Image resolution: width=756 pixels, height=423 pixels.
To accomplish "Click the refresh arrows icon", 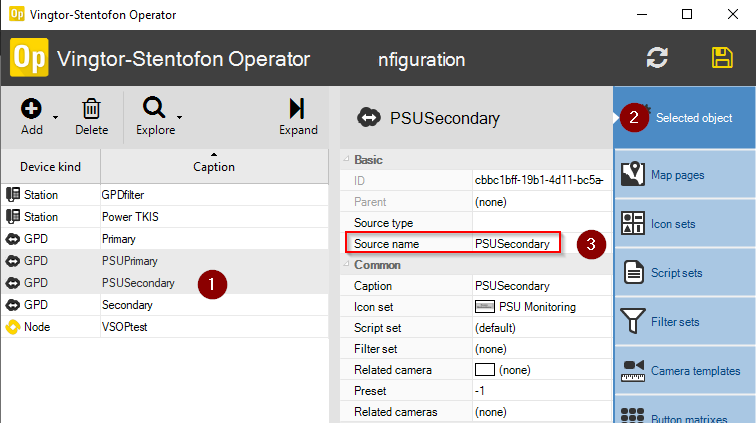I will click(657, 58).
